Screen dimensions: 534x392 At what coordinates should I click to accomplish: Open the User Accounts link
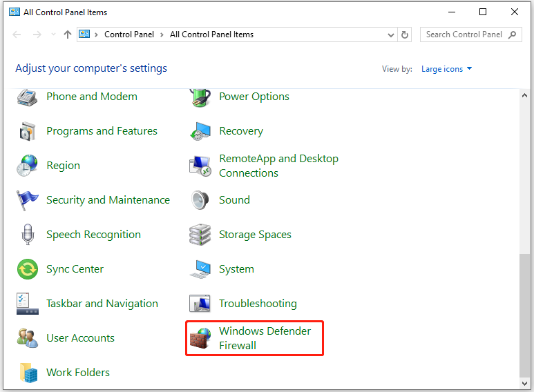click(80, 338)
